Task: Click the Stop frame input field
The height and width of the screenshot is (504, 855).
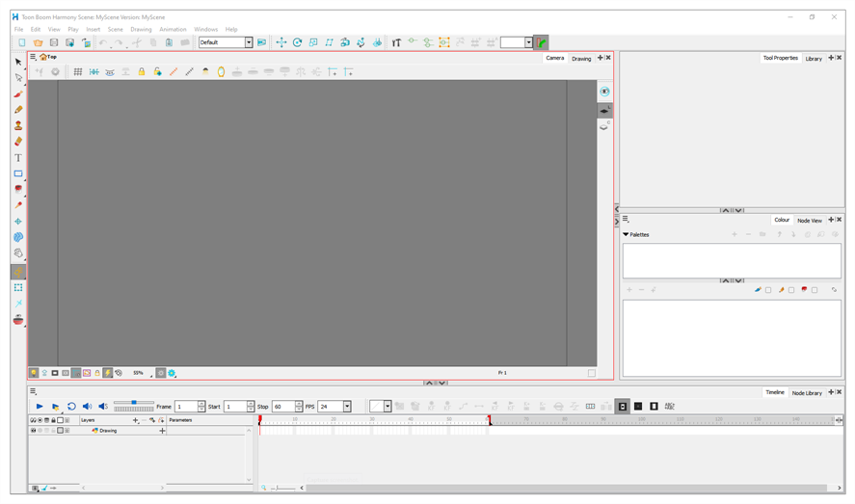Action: tap(283, 407)
